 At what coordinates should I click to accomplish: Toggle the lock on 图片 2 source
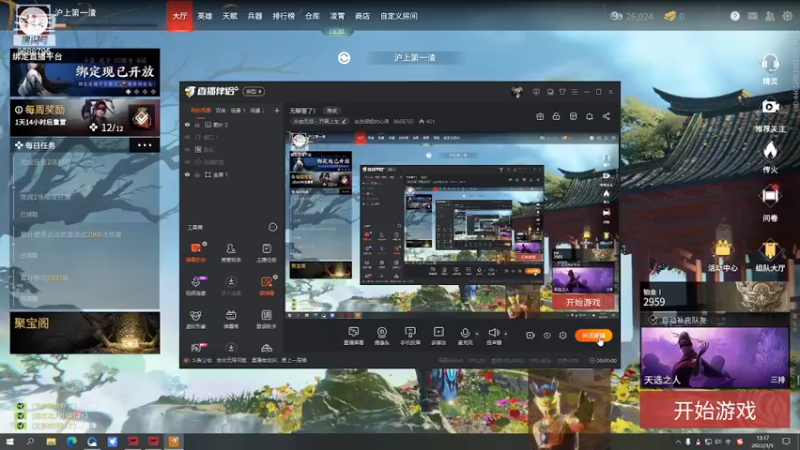coord(197,124)
